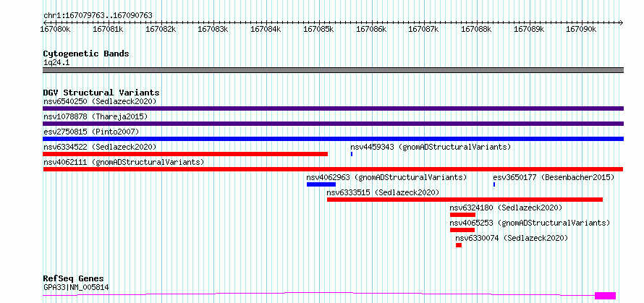Click the tiny esv3650177 variant marker
The width and height of the screenshot is (644, 303).
pos(494,184)
